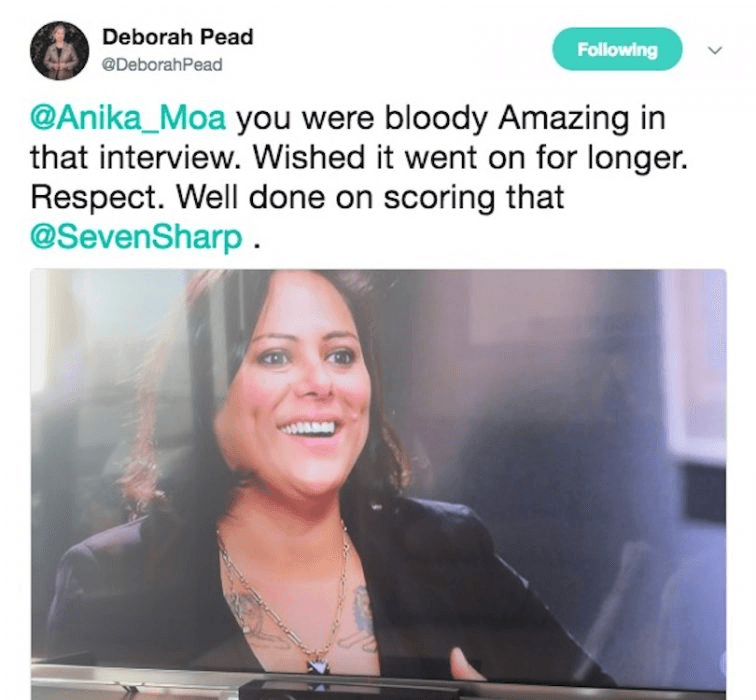Open the attached tweet photo

click(x=378, y=484)
